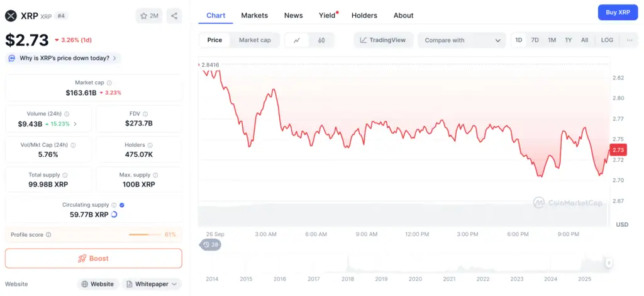
Task: Click the Volume (24h) info icon
Action: (x=67, y=114)
